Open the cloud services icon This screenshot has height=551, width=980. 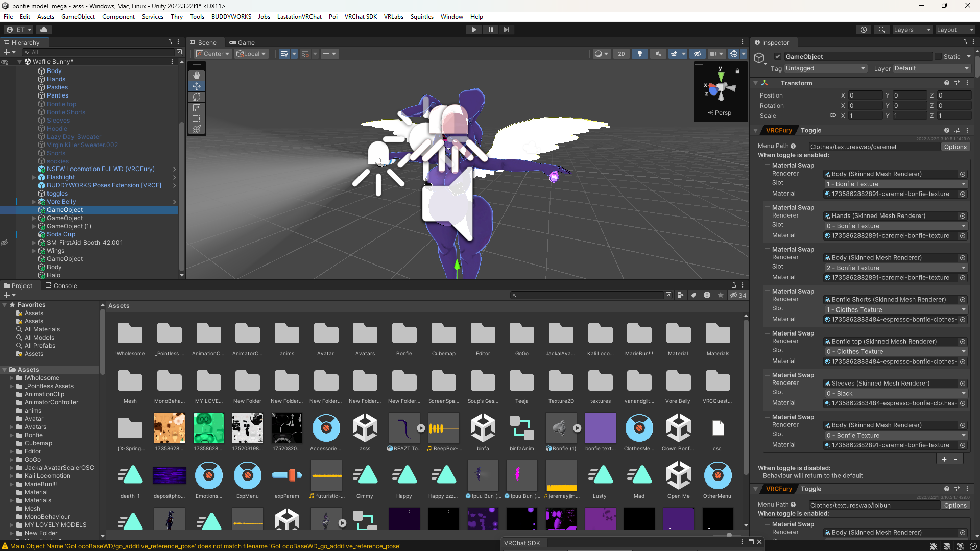pos(44,30)
